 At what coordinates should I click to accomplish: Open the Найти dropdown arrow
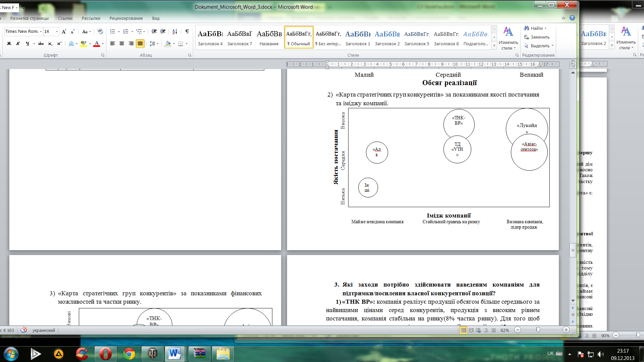546,28
